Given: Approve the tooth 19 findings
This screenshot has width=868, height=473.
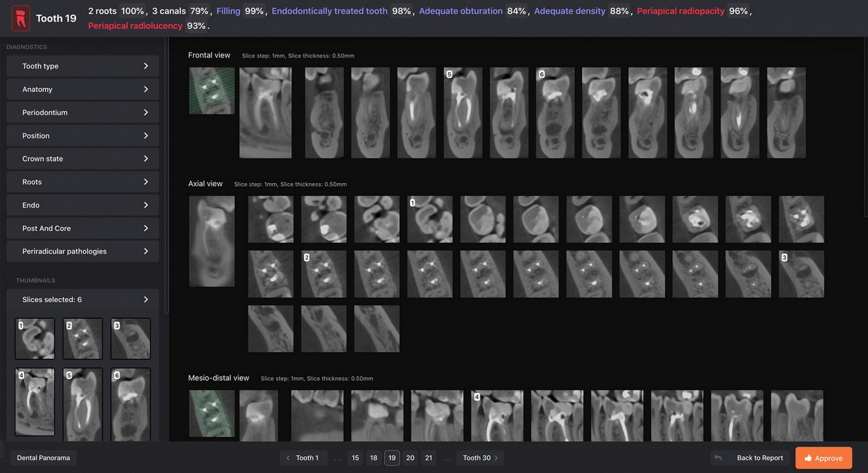Looking at the screenshot, I should [823, 458].
